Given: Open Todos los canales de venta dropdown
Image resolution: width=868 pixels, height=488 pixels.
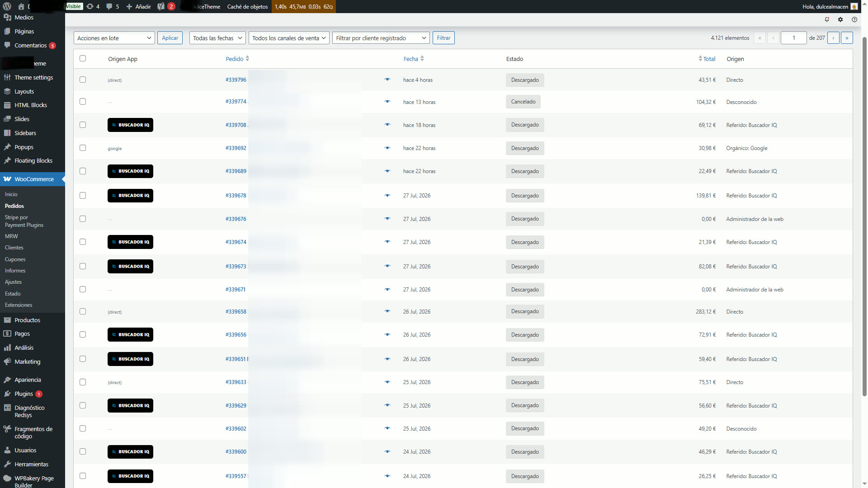Looking at the screenshot, I should [x=289, y=38].
